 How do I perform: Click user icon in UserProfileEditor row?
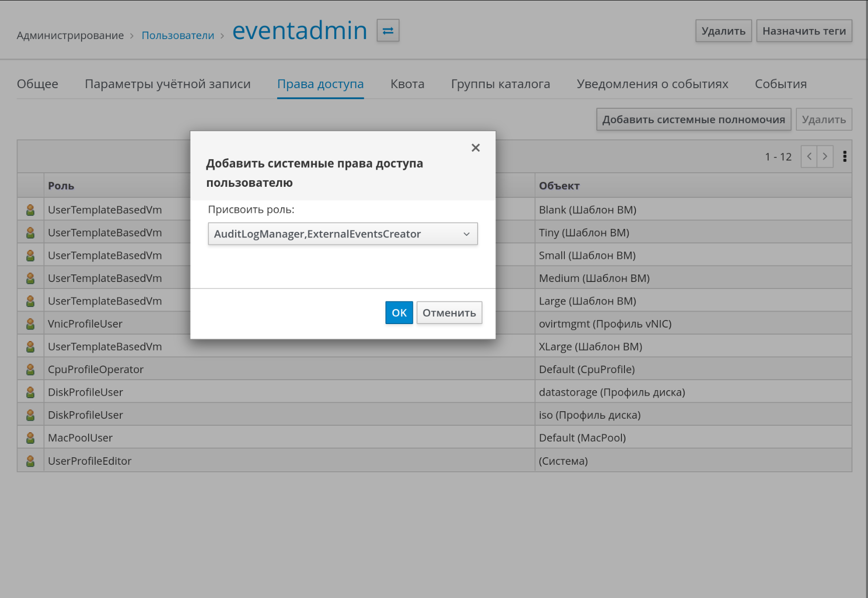31,461
